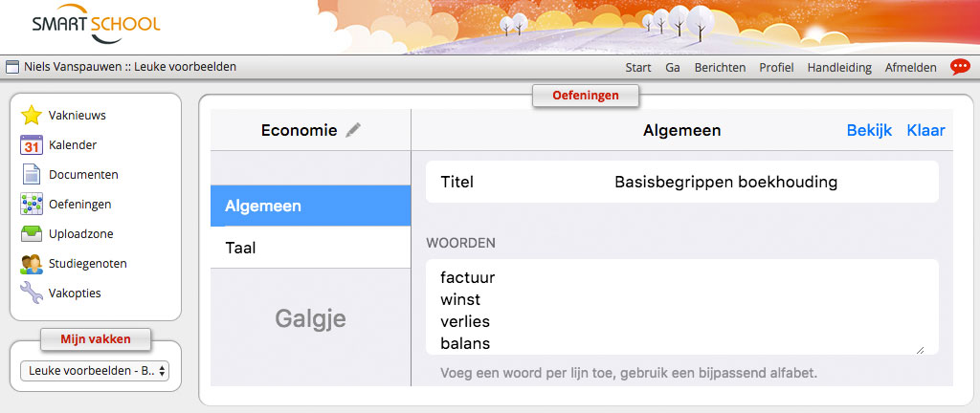The height and width of the screenshot is (413, 980).
Task: Click the Smartschool logo
Action: (x=96, y=26)
